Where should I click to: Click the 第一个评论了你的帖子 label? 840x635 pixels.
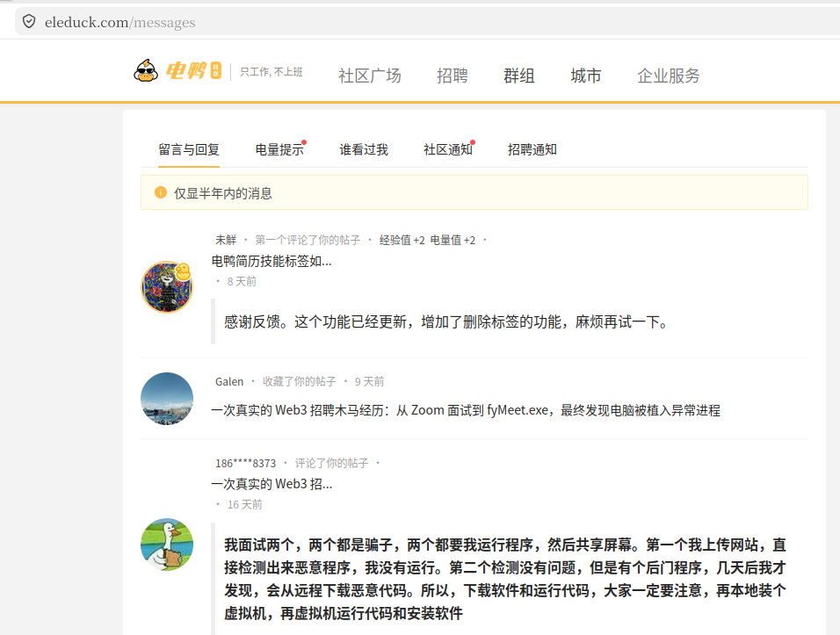point(308,240)
